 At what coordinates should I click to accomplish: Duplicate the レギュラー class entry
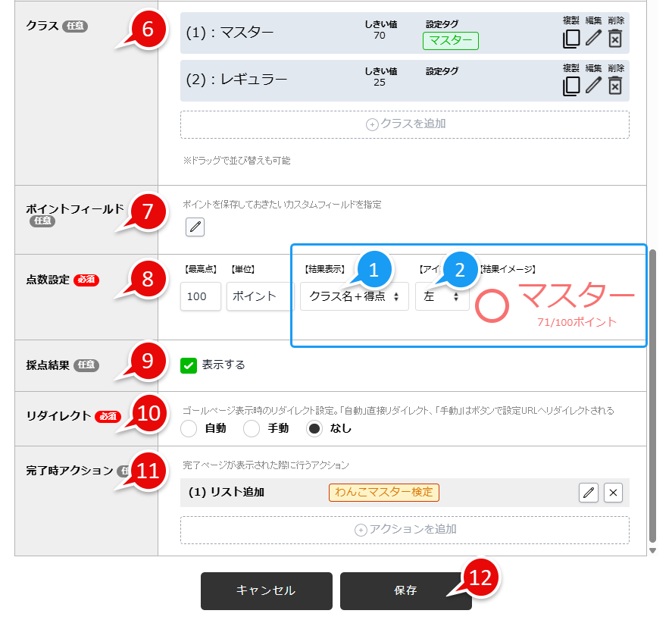tap(572, 86)
